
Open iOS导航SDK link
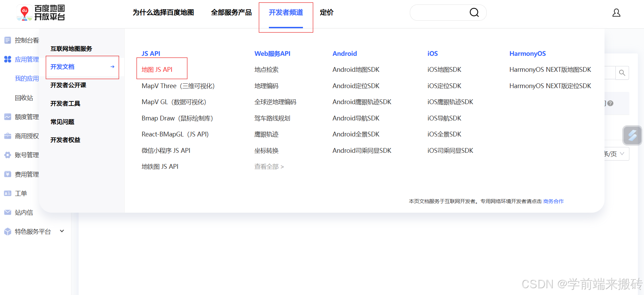[445, 118]
